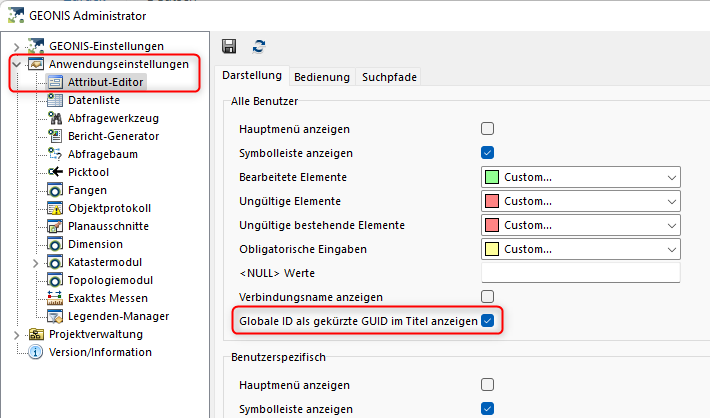Uncheck Globale ID als gekürzte GUID checkbox
The height and width of the screenshot is (418, 710).
(488, 320)
